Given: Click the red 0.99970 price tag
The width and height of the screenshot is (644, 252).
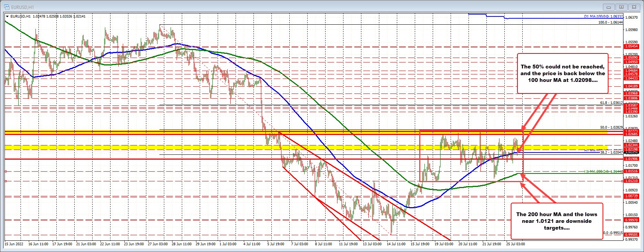Looking at the screenshot, I should point(632,220).
